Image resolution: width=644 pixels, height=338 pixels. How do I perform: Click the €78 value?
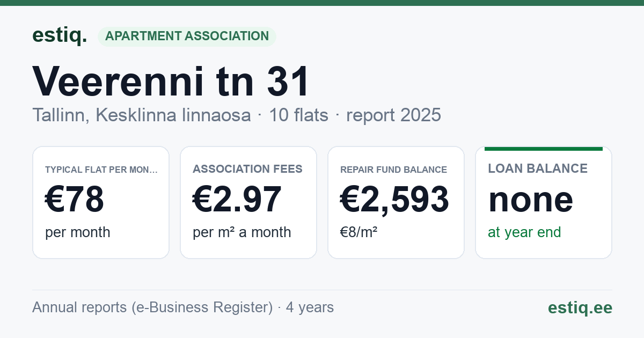click(x=75, y=200)
